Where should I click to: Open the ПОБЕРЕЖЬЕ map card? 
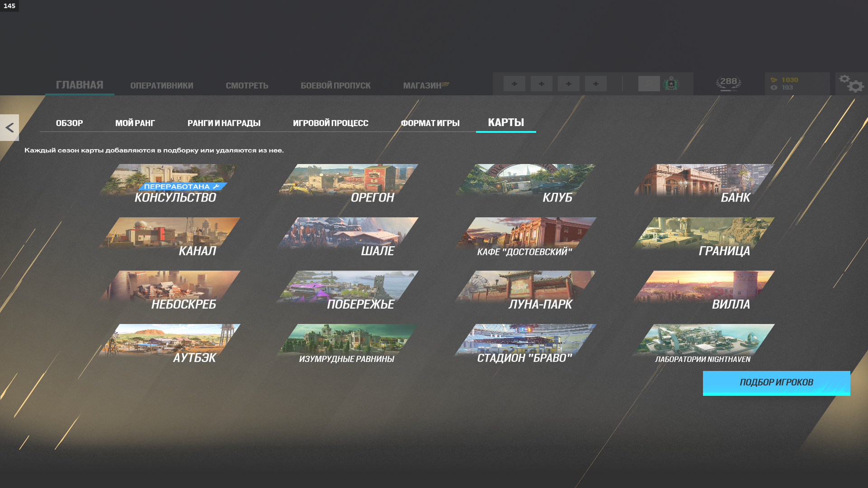tap(347, 291)
